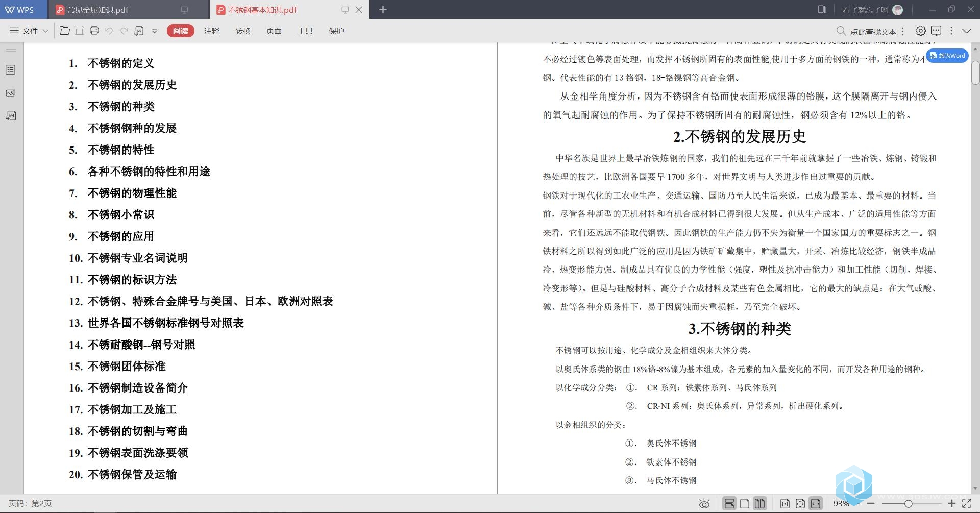
Task: Print the PDF with the printer icon
Action: (94, 31)
